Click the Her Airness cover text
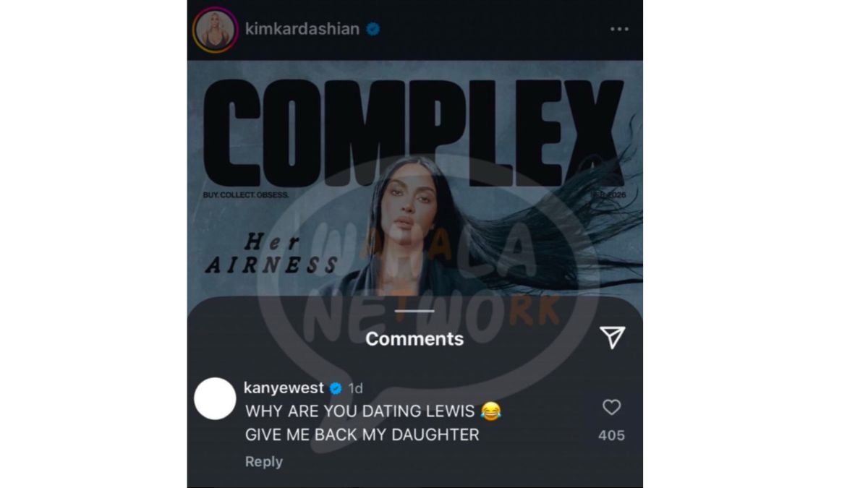868x488 pixels. point(272,254)
